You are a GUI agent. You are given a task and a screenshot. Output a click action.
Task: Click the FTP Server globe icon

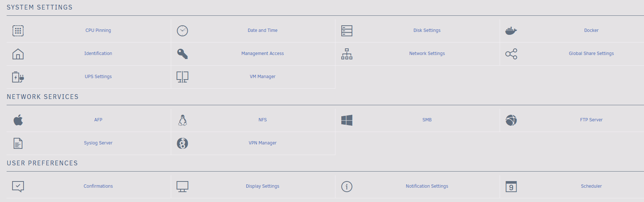pos(511,120)
